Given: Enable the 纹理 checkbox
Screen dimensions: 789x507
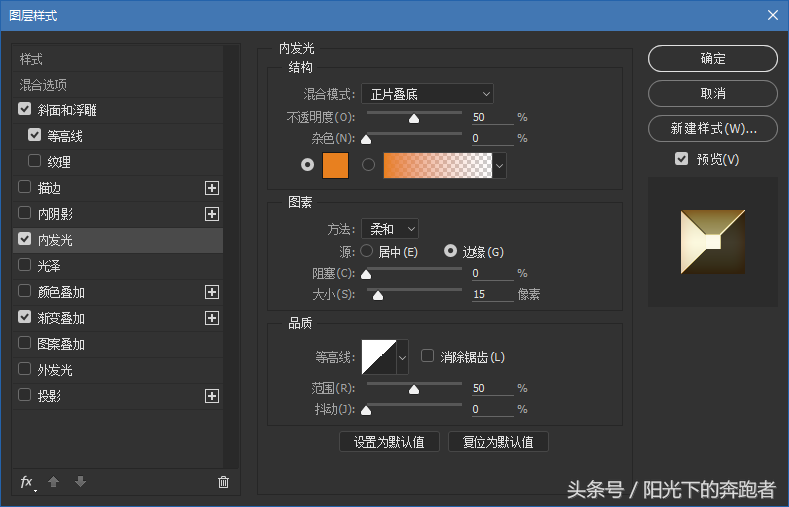Looking at the screenshot, I should point(35,161).
